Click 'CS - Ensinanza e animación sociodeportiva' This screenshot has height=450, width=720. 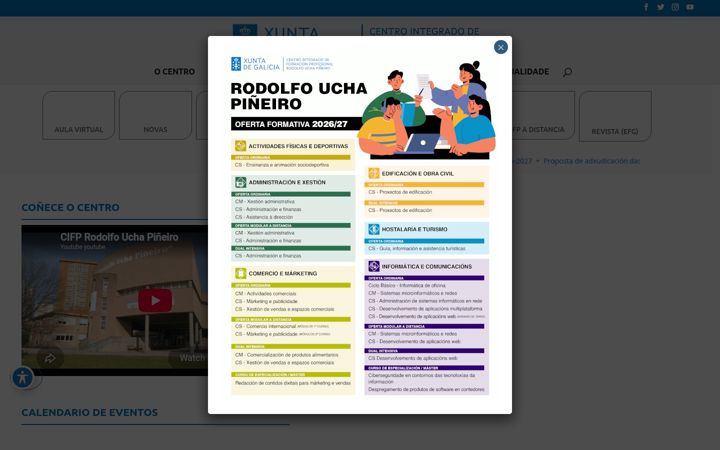[x=282, y=164]
